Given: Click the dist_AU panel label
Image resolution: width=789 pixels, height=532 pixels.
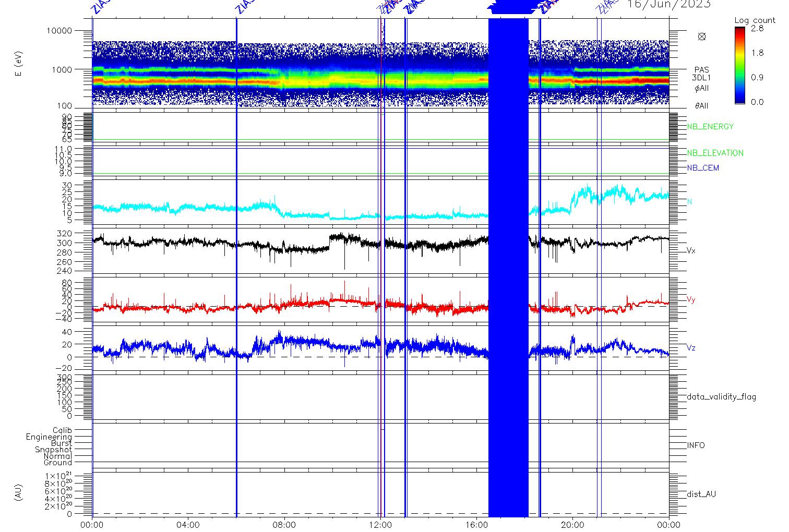Looking at the screenshot, I should (701, 494).
